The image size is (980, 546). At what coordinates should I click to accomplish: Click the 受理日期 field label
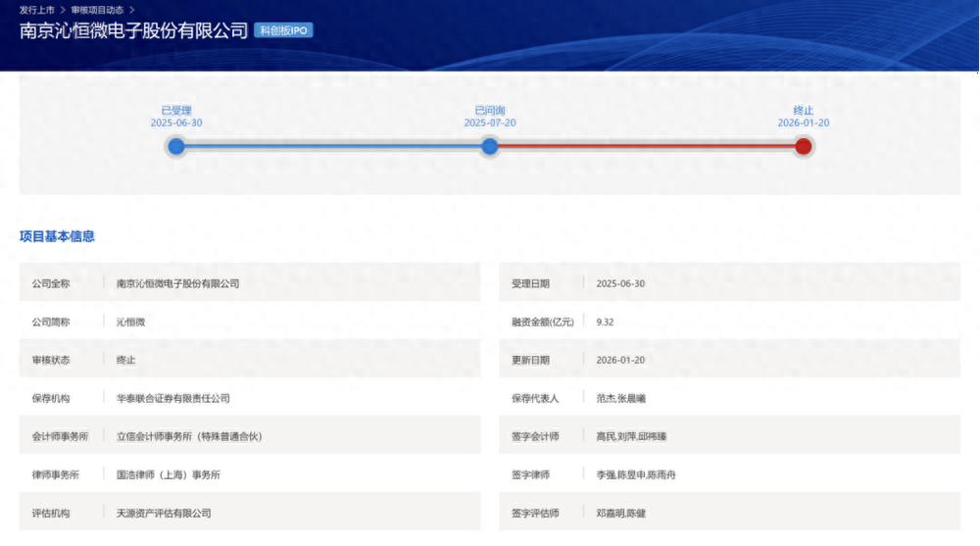click(x=530, y=283)
